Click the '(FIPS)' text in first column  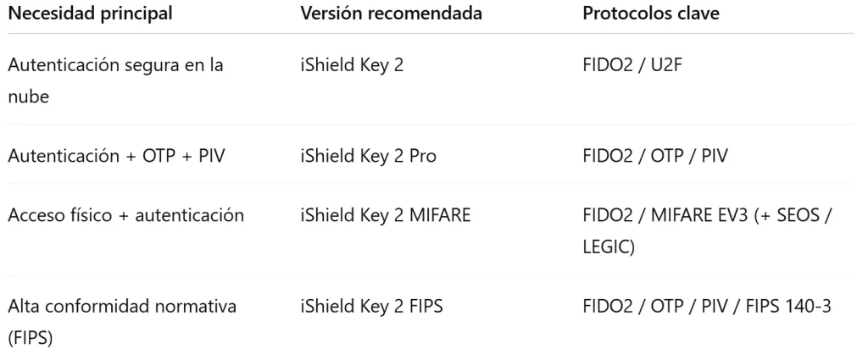point(31,337)
